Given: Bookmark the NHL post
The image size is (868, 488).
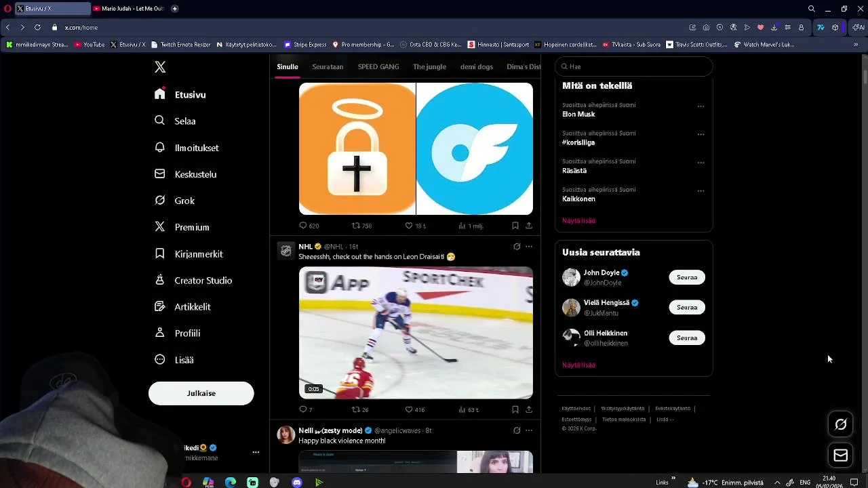Looking at the screenshot, I should 515,409.
